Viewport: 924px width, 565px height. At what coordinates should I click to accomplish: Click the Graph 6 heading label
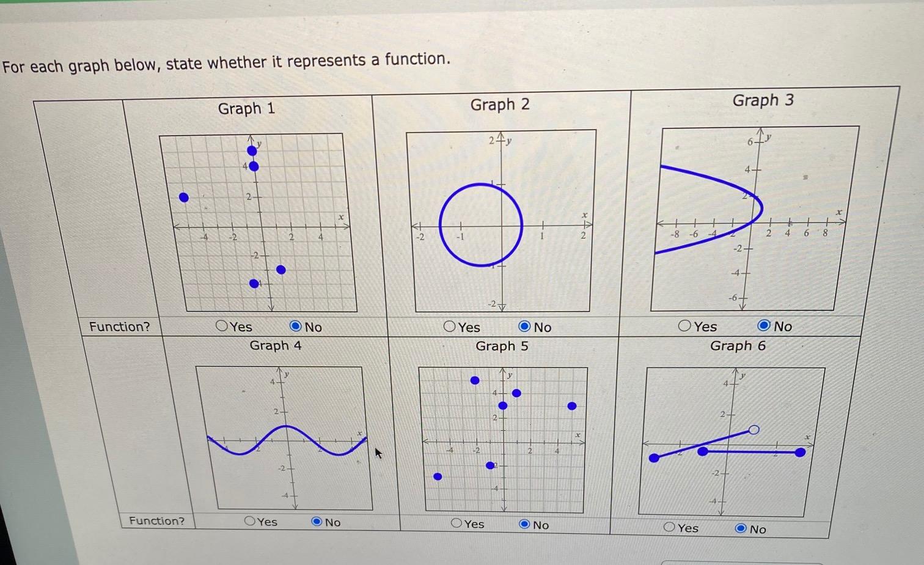point(739,346)
